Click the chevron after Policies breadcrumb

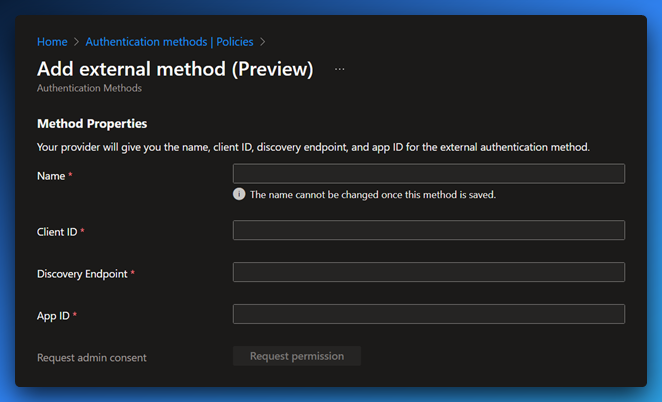263,42
